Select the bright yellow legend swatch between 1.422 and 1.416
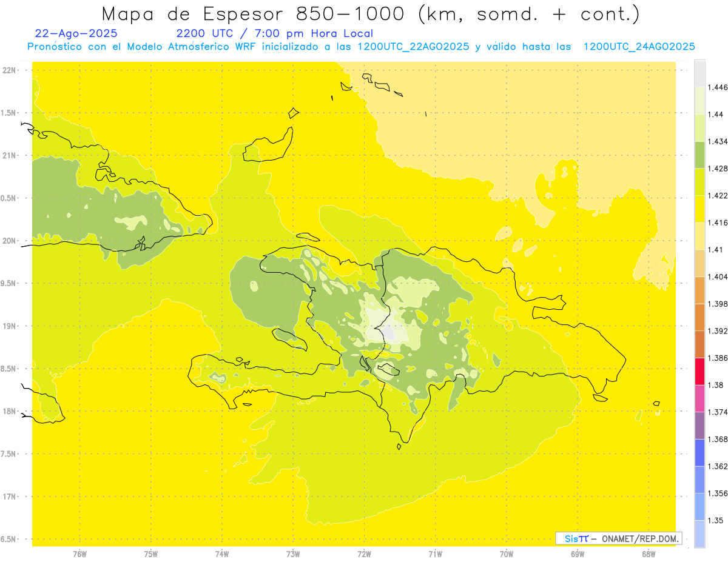 coord(699,209)
